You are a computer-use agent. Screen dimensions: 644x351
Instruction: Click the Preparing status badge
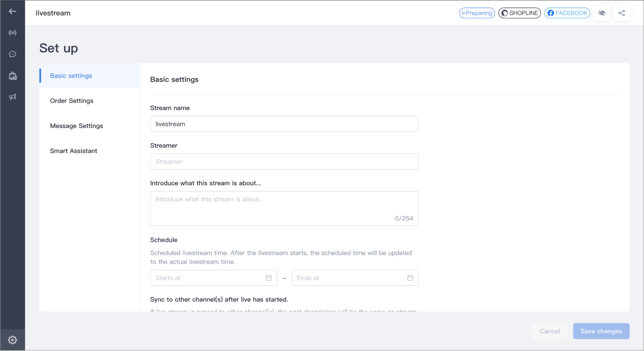click(477, 13)
